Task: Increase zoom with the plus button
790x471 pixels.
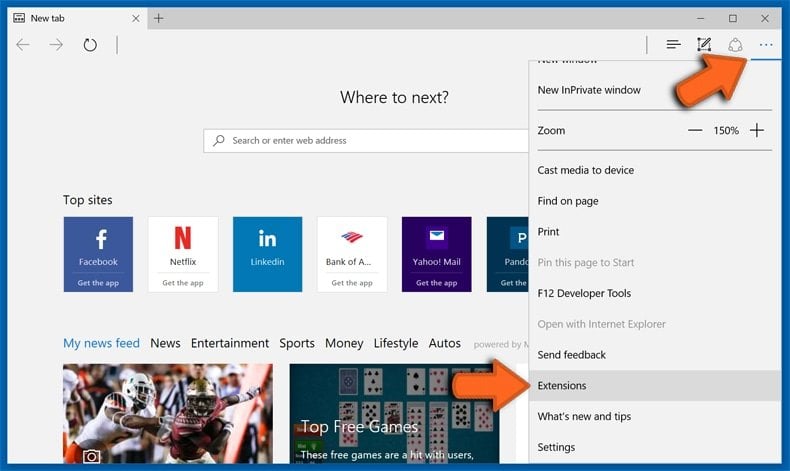Action: pyautogui.click(x=757, y=130)
